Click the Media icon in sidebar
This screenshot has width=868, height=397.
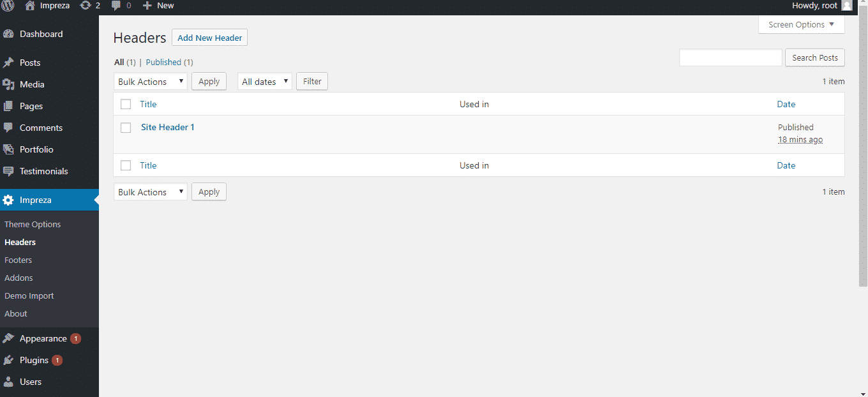coord(8,84)
